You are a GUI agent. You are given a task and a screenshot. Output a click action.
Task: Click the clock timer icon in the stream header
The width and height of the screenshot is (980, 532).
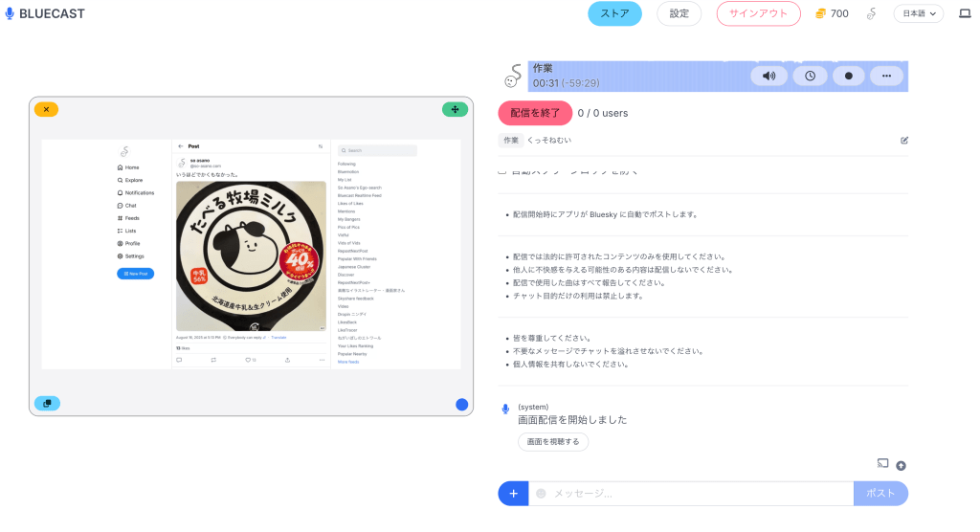coord(810,77)
